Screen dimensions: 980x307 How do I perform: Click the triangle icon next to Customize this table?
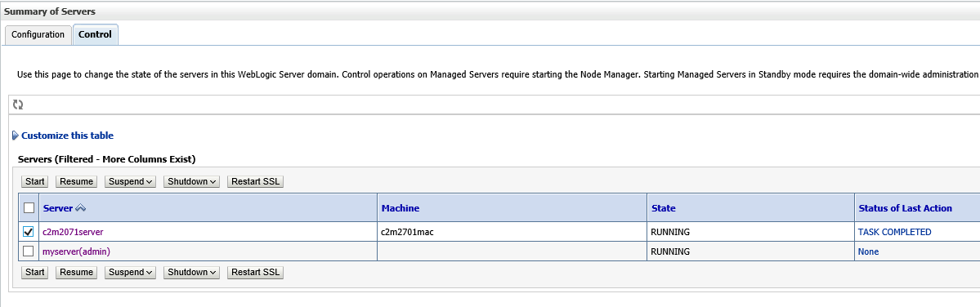(16, 136)
